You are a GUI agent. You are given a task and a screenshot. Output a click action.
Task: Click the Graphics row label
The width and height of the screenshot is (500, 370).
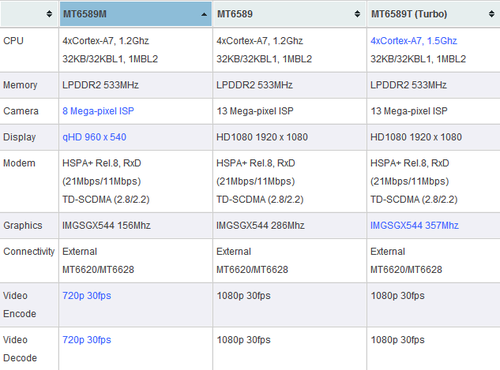coord(23,226)
